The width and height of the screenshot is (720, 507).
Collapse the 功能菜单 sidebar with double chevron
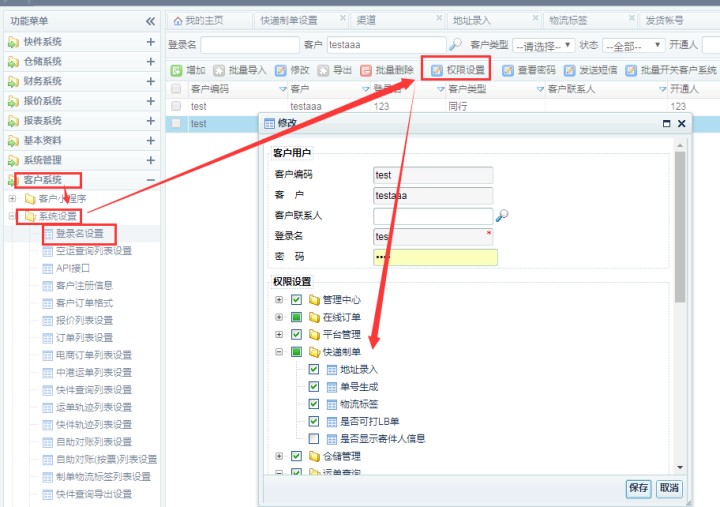pos(150,21)
